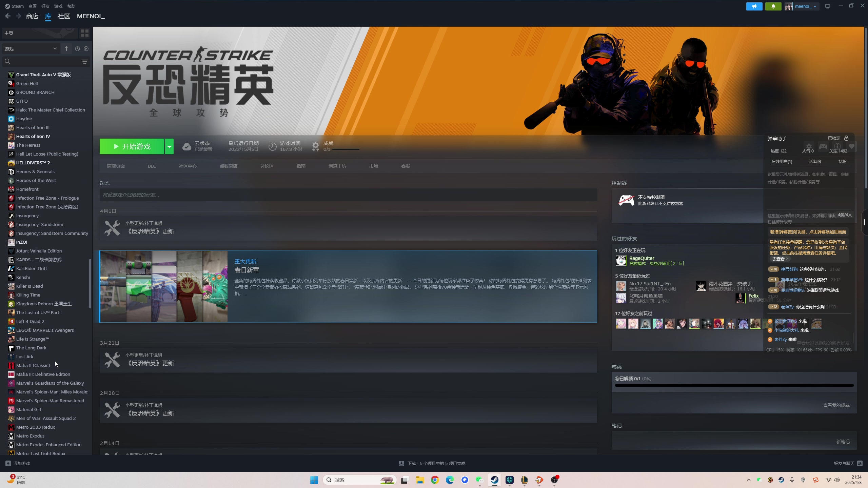Open 好友与聊天 friends panel
Screen dimensions: 868x488
click(848, 463)
